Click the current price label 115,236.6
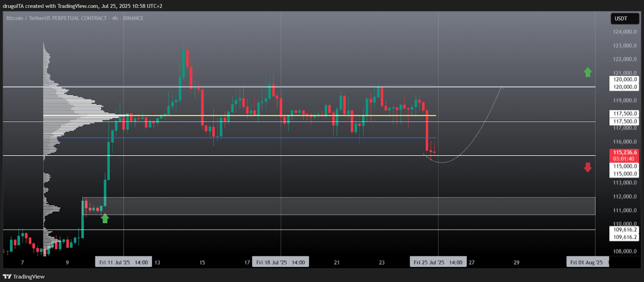644x282 pixels. point(624,152)
